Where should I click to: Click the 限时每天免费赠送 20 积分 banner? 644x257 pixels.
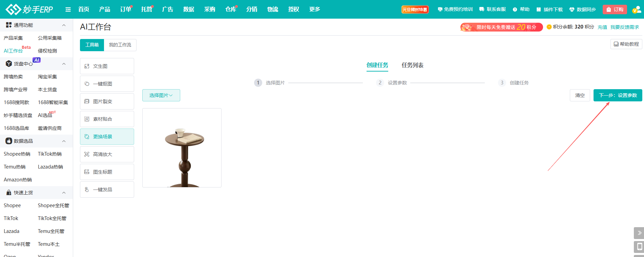point(502,27)
